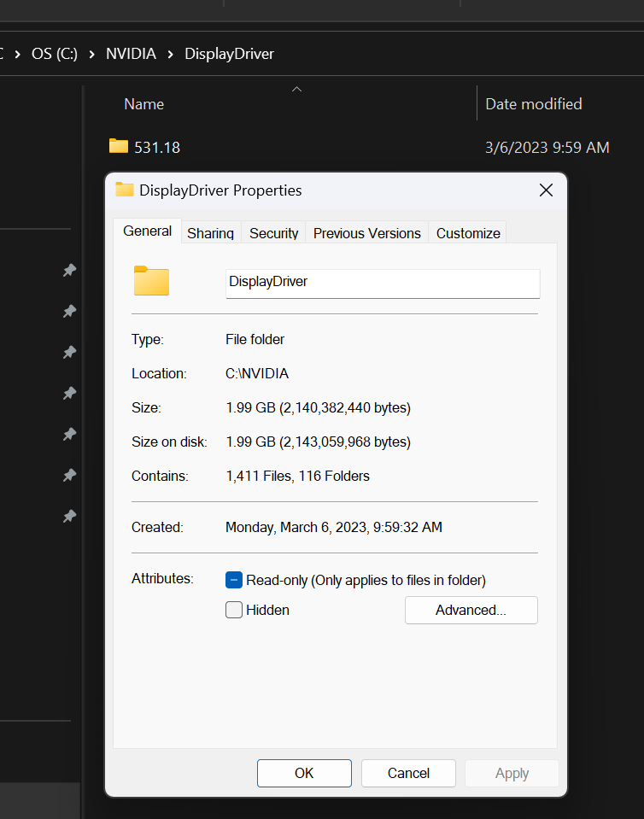Open the Advanced... attributes dialog
Screen dimensions: 644x819
click(471, 610)
